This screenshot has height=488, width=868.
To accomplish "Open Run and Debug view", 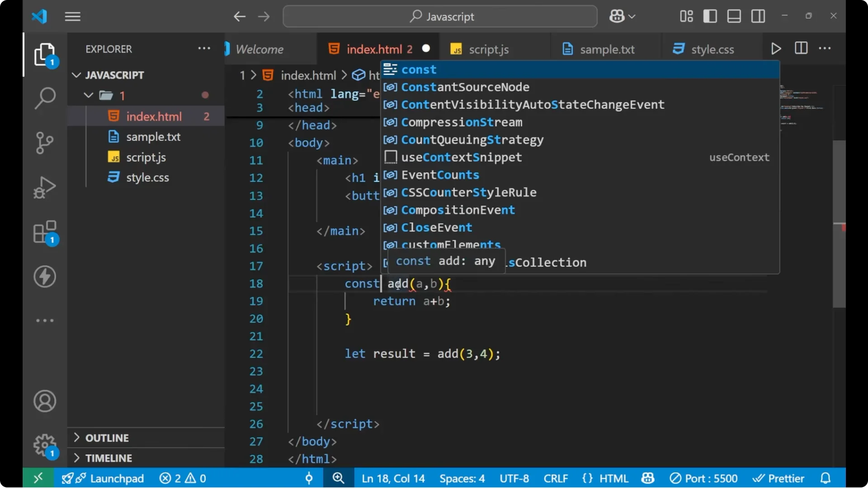I will pos(45,187).
